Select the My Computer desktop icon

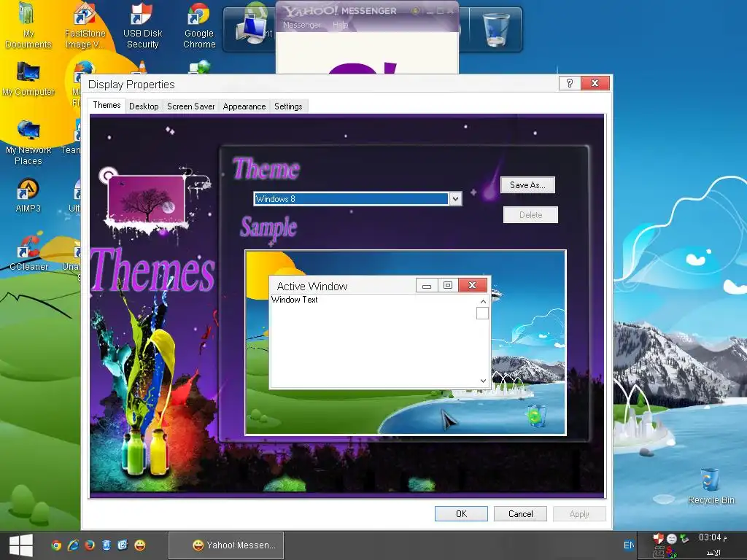(x=28, y=79)
